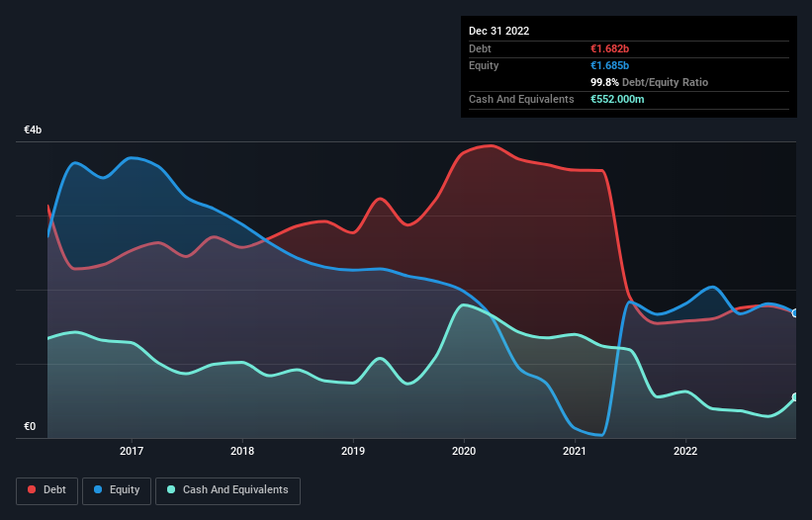Toggle the Debt series legend button
The width and height of the screenshot is (812, 520).
pos(47,490)
